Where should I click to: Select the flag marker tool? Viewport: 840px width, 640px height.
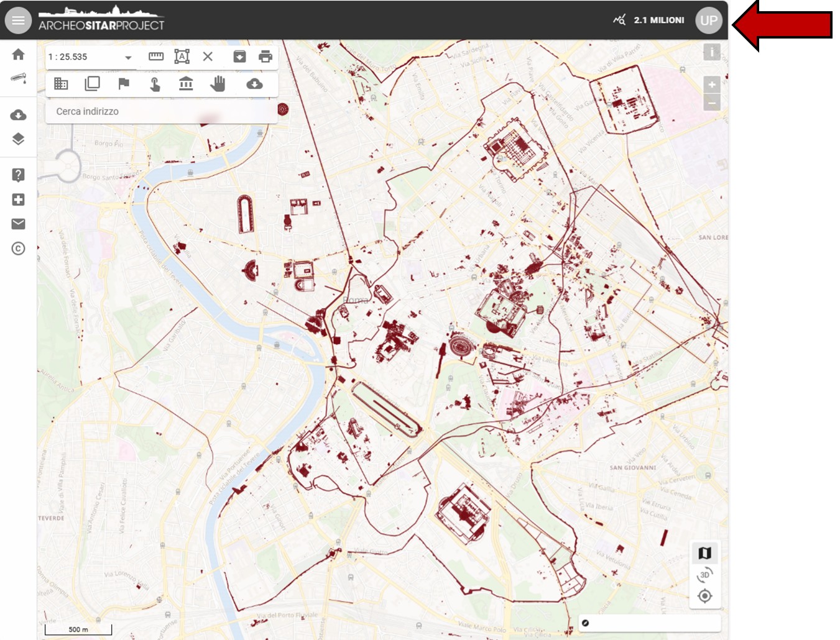tap(124, 83)
